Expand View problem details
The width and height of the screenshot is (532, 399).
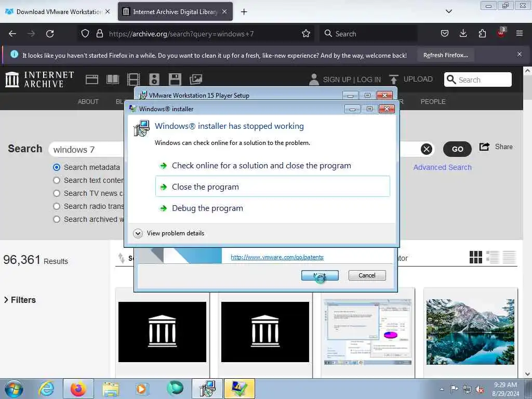(169, 233)
